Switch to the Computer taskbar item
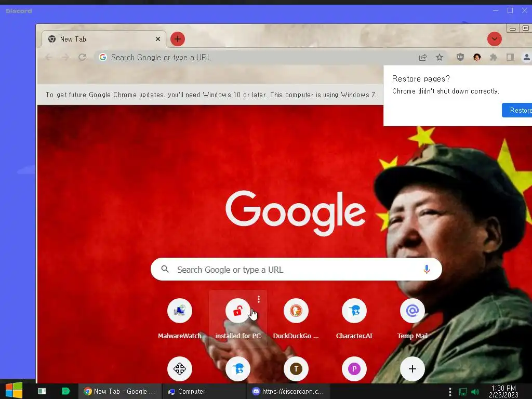 [204, 391]
